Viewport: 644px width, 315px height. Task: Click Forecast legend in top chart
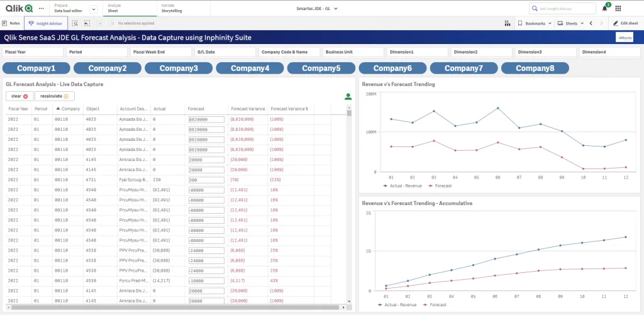[441, 186]
